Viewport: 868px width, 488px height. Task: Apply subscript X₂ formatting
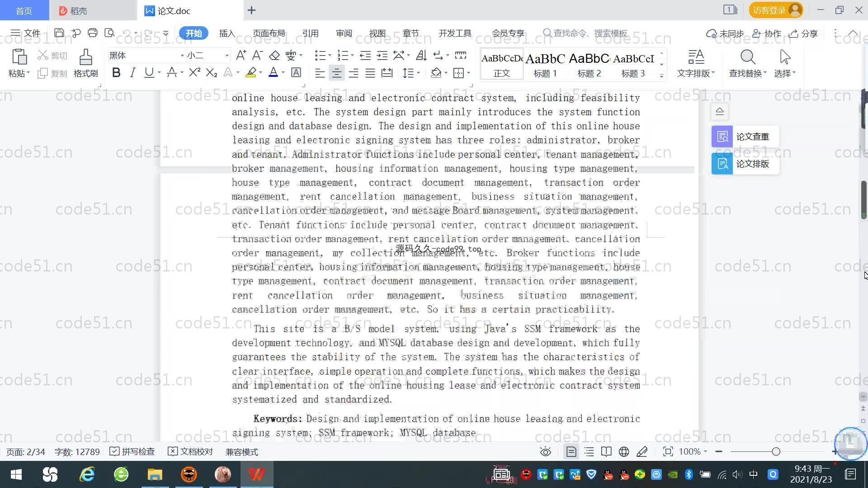coord(212,72)
